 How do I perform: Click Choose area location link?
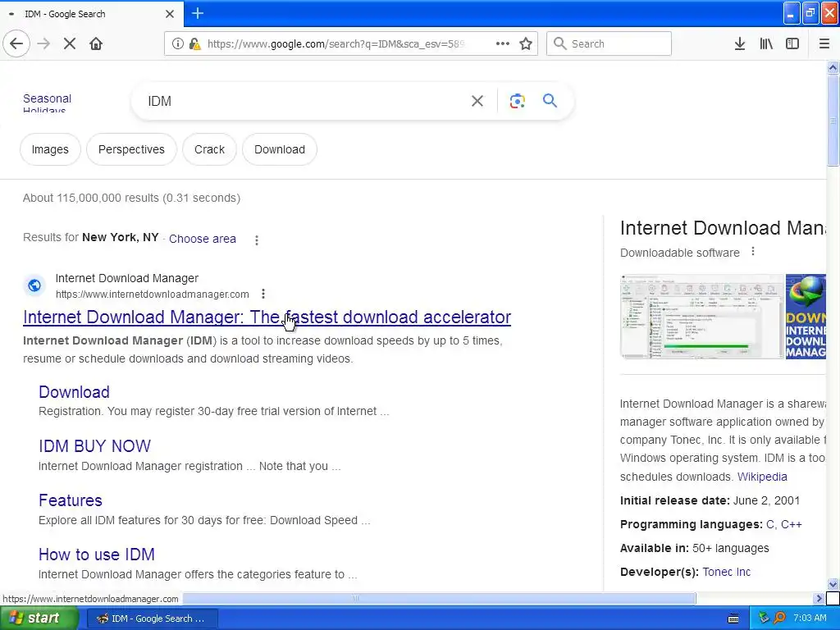pyautogui.click(x=203, y=239)
